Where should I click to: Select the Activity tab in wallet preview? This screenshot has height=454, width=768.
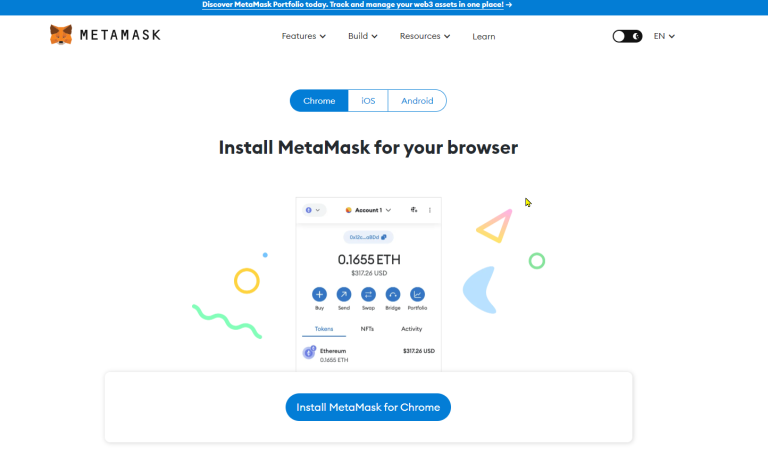(411, 329)
